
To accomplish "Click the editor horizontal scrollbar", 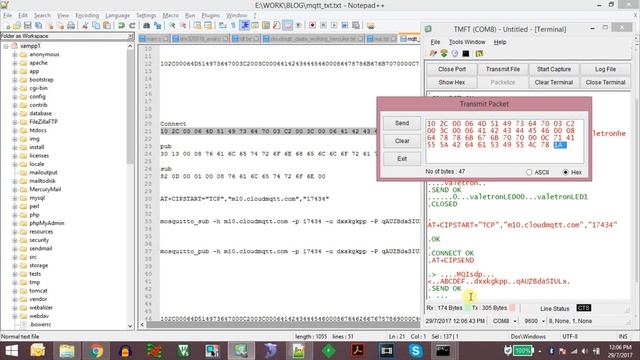I will [282, 325].
